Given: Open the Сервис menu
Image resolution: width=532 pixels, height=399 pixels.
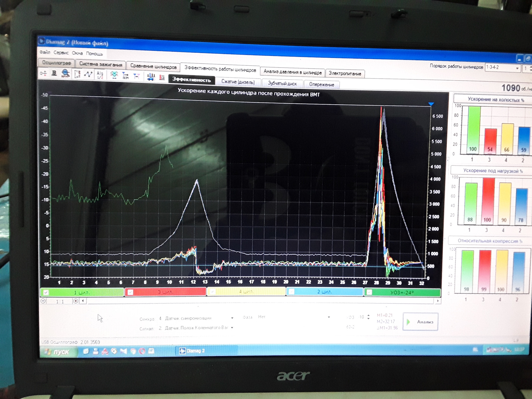Looking at the screenshot, I should 61,53.
